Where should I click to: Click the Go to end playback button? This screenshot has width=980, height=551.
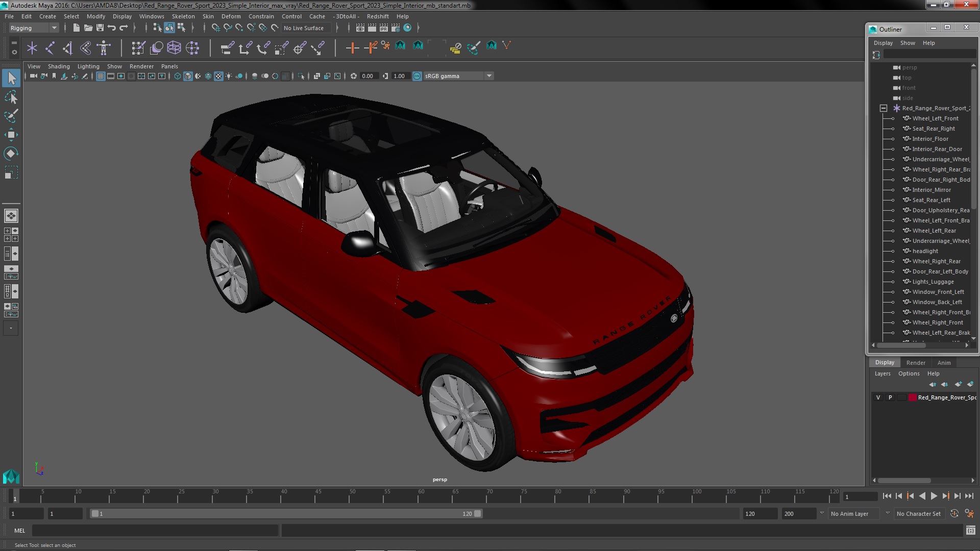(x=969, y=496)
